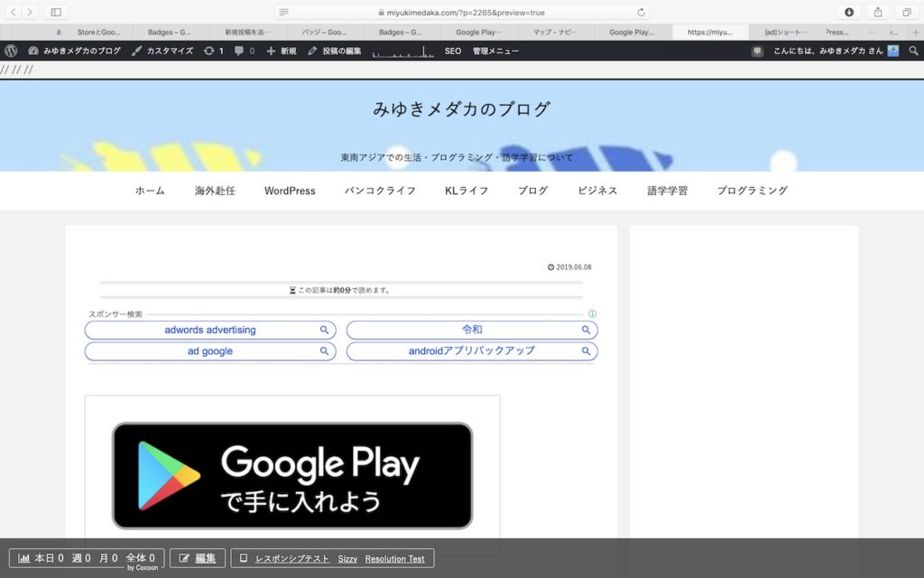924x578 pixels.
Task: Click the blog header title みゆきメダカのブログ
Action: pos(462,109)
